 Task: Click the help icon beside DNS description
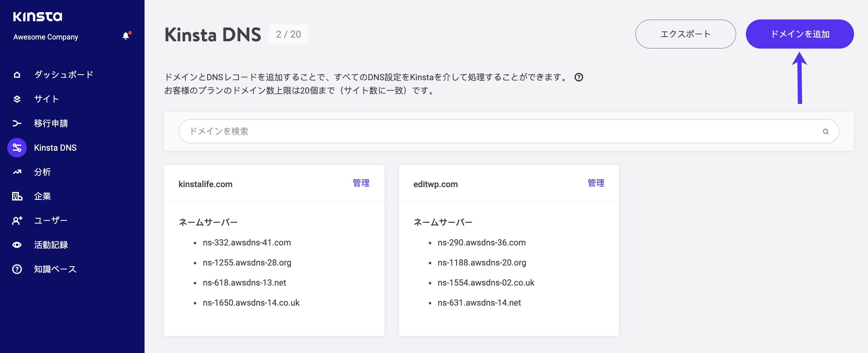(579, 77)
